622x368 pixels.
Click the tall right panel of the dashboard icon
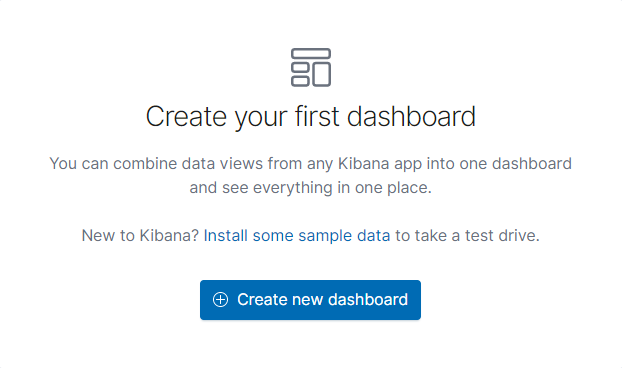click(x=322, y=75)
